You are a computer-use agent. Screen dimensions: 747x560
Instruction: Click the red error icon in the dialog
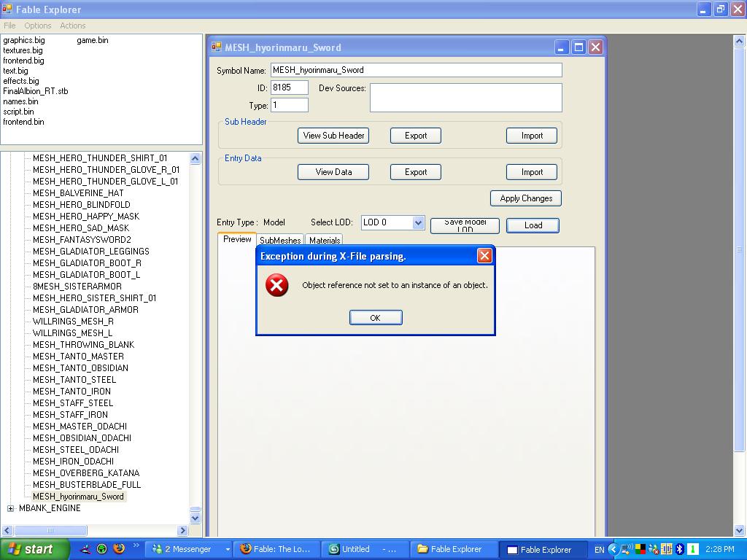tap(276, 285)
